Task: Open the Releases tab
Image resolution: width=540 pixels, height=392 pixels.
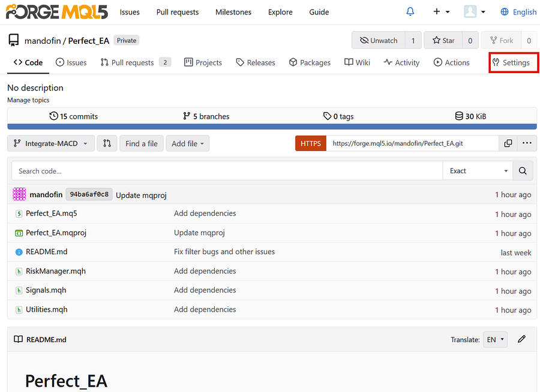Action: click(256, 63)
